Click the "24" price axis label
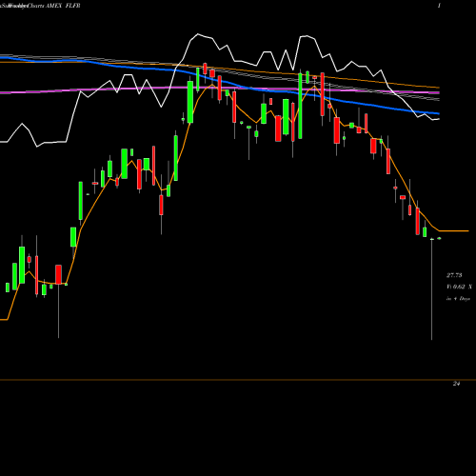476x476 pixels. coord(456,384)
